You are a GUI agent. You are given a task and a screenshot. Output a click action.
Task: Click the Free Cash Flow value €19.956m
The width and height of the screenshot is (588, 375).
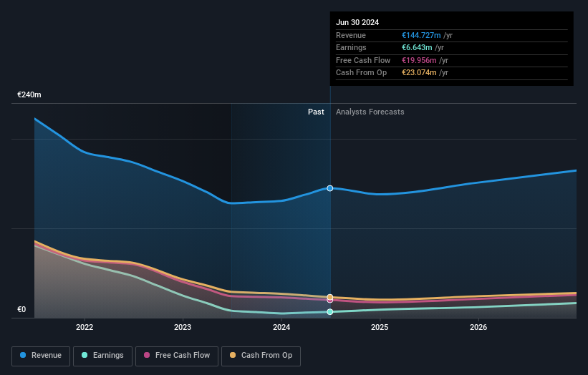[419, 61]
